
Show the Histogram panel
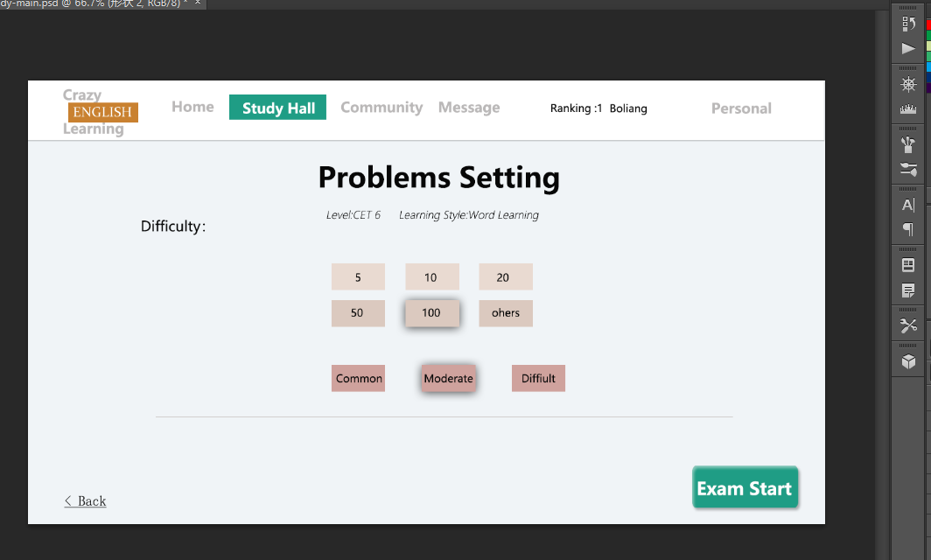[908, 109]
